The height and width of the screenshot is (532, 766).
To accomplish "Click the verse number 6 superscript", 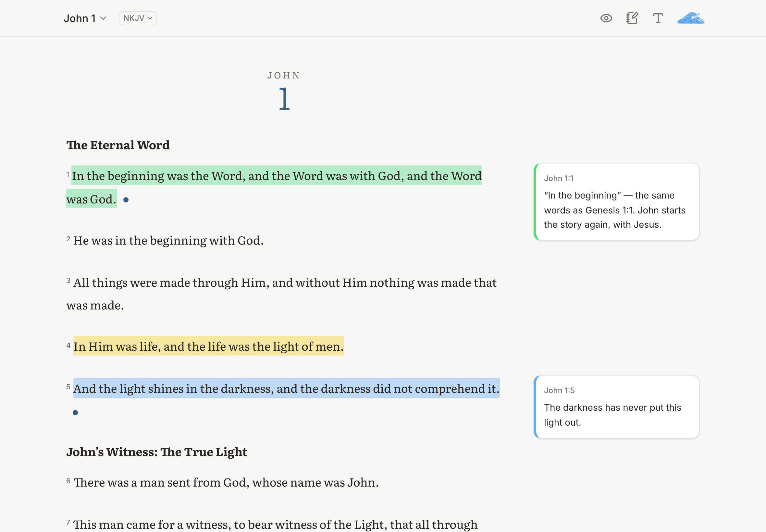I will [x=68, y=481].
